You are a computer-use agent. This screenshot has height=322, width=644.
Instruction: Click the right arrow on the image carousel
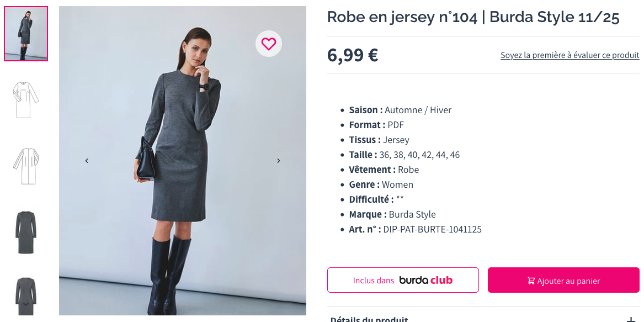(279, 160)
